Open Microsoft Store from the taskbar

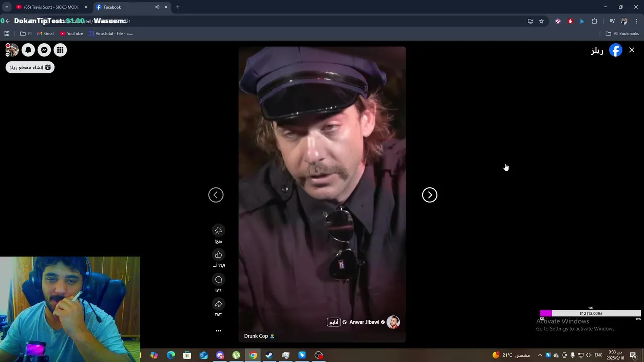(187, 355)
